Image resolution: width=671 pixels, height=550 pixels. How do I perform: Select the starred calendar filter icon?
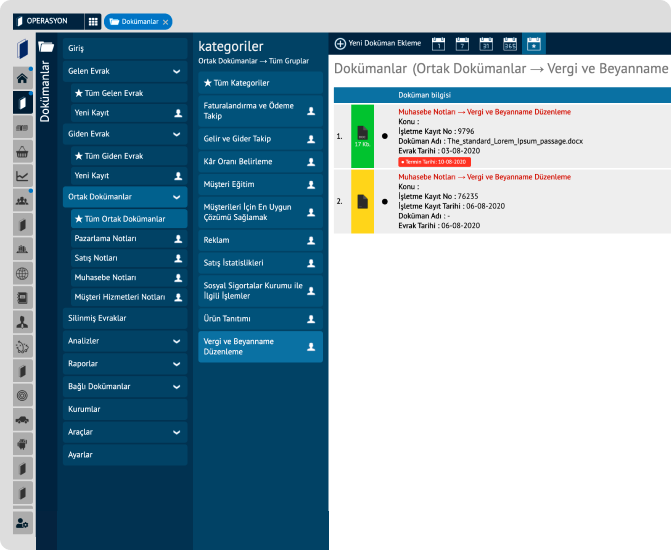pos(534,44)
